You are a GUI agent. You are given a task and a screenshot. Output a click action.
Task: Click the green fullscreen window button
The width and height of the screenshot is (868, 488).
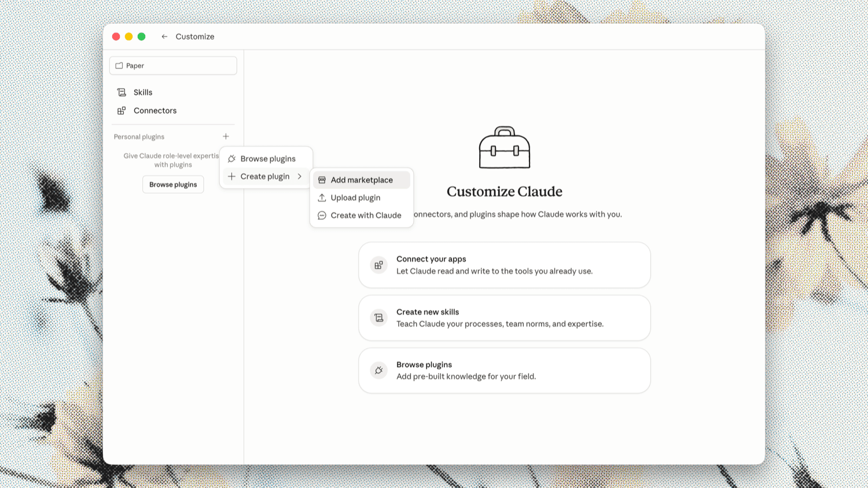(141, 36)
